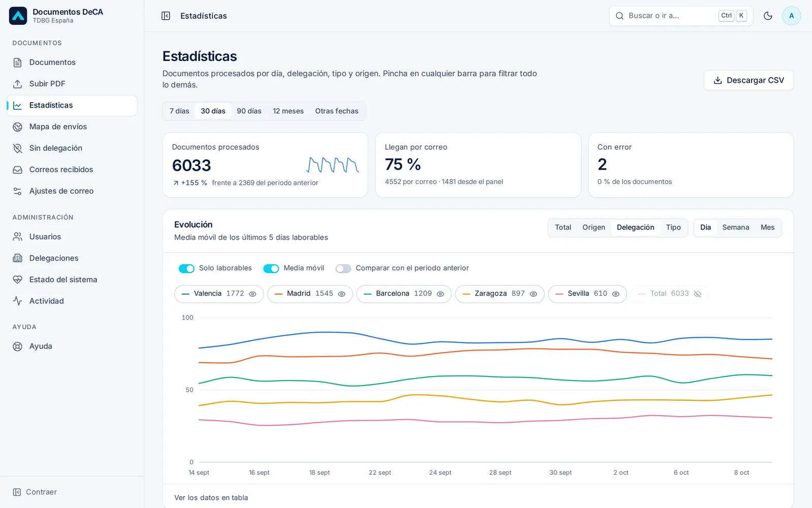Set chart granularity to Semana
812x508 pixels.
pos(735,228)
